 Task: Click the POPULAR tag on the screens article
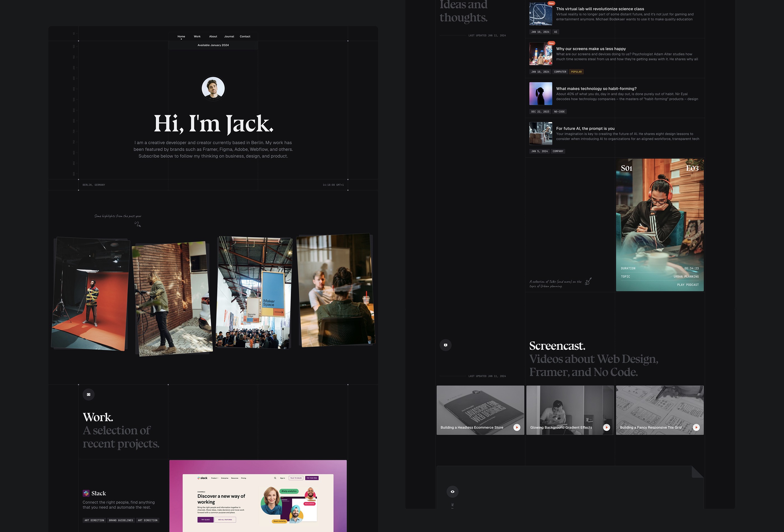577,71
